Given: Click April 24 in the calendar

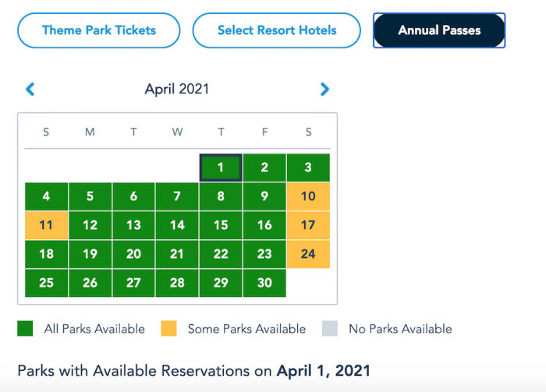Looking at the screenshot, I should (x=308, y=254).
